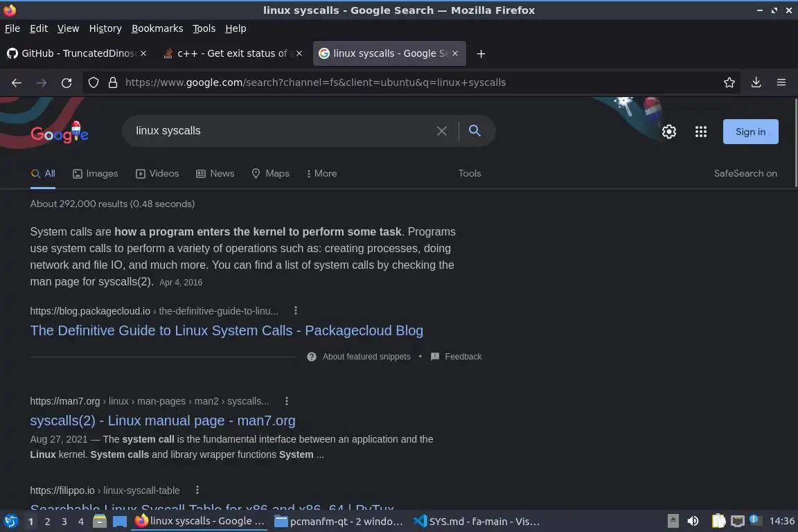
Task: Open the Edit menu
Action: click(39, 28)
